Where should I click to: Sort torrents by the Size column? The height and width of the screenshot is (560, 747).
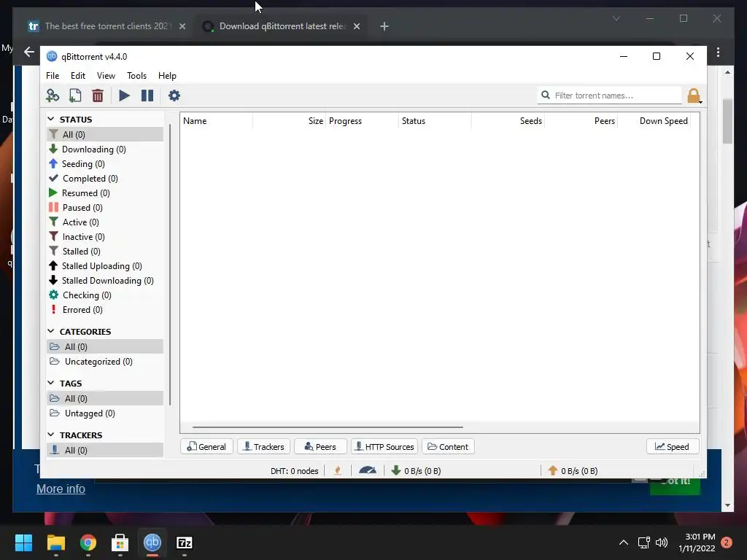[x=289, y=121]
